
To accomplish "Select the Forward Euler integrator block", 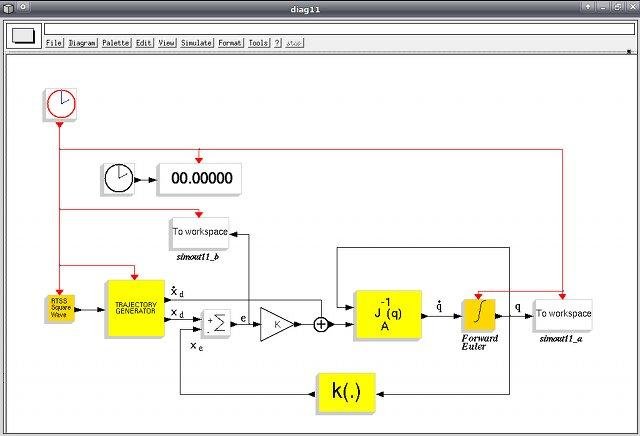I will click(x=478, y=315).
